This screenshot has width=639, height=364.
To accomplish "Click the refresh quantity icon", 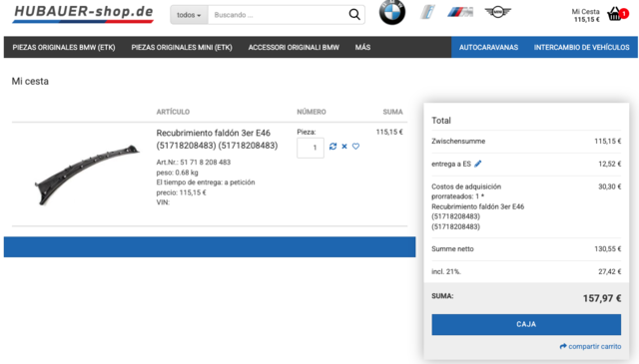I will (332, 147).
